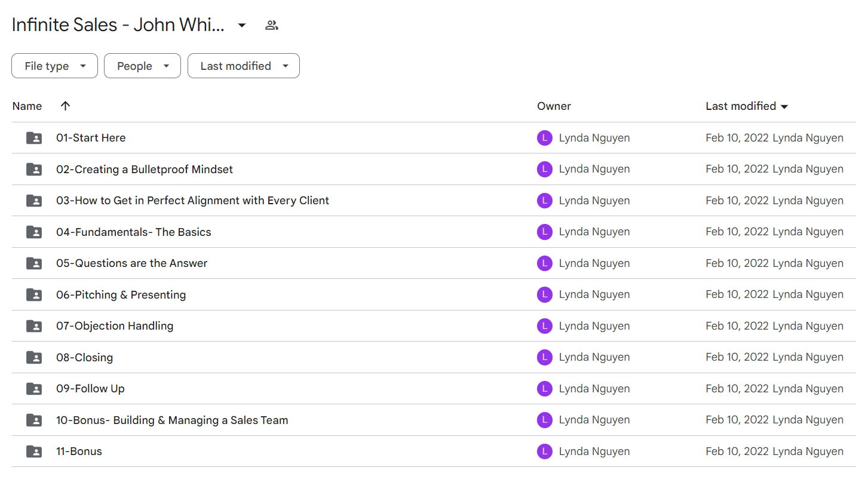The height and width of the screenshot is (504, 856).
Task: Open the 02-Creating a Bulletproof Mindset folder
Action: click(145, 170)
